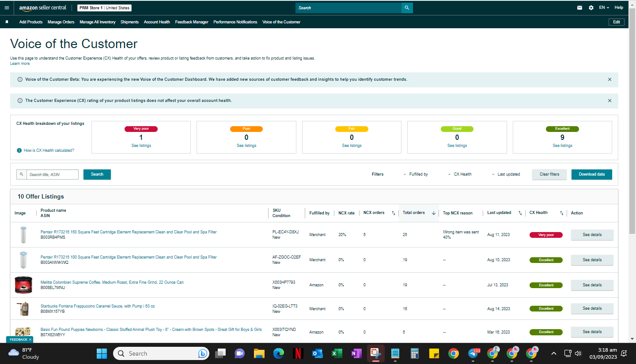Image resolution: width=636 pixels, height=364 pixels.
Task: Expand the CX Health filter dropdown
Action: point(460,174)
